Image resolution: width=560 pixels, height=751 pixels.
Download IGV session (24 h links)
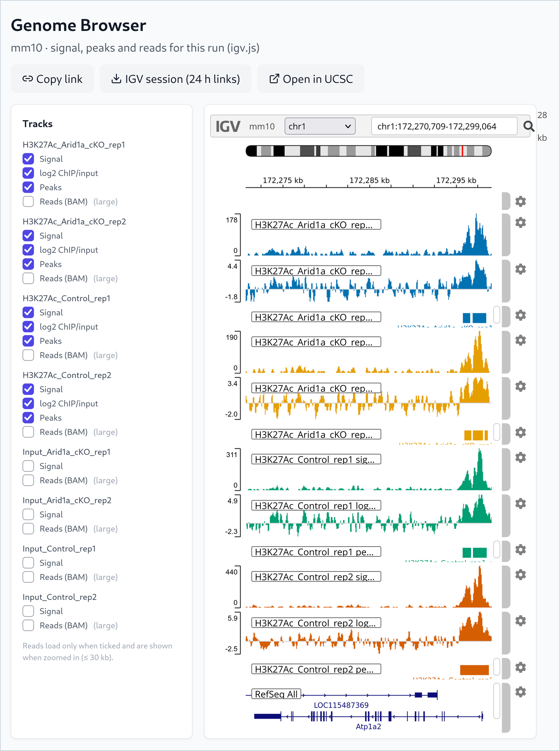(176, 79)
